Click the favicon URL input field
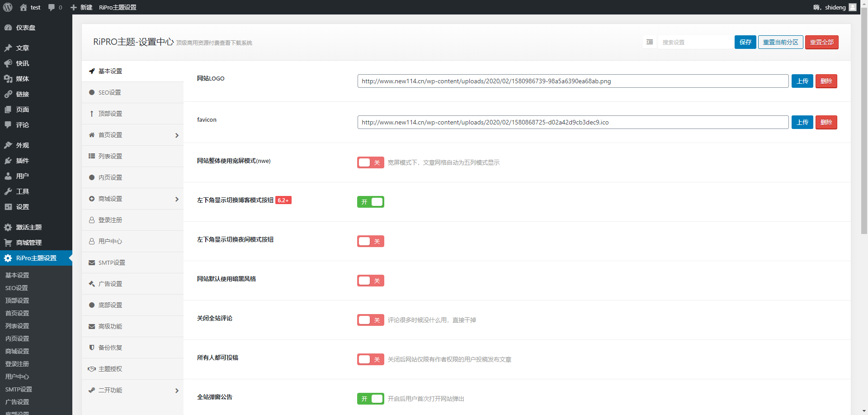Image resolution: width=868 pixels, height=415 pixels. pyautogui.click(x=573, y=122)
